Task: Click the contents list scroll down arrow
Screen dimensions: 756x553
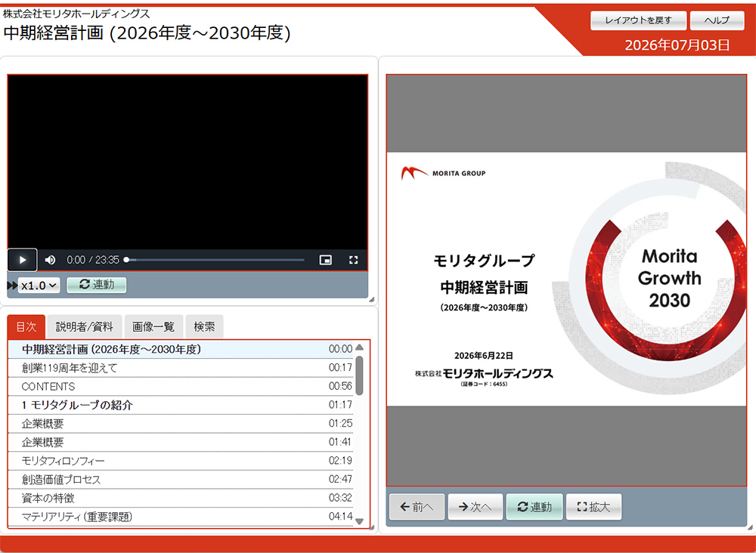Action: click(360, 521)
